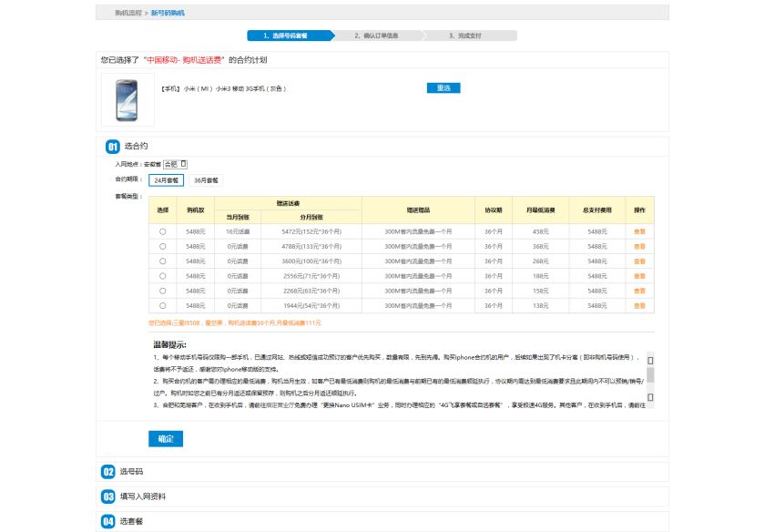
Task: Click the 03 step badge beside 填写入网资料
Action: click(107, 496)
